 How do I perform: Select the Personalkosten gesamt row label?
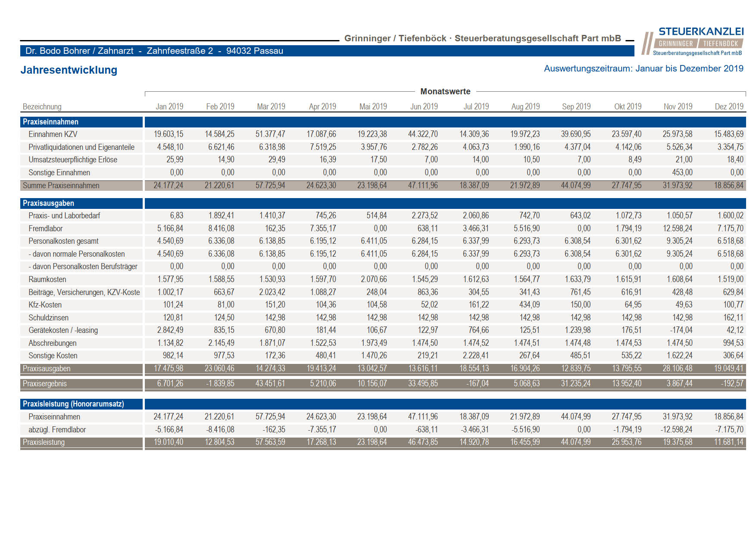pyautogui.click(x=63, y=241)
